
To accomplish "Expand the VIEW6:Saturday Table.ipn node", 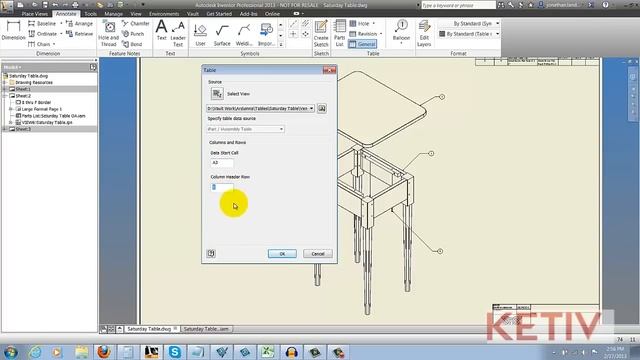I will click(11, 122).
